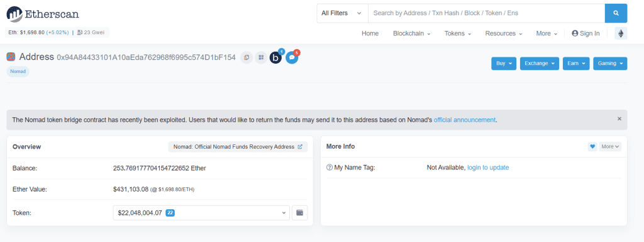Click the question mark beside My Name Tag
Screen dimensions: 644x242
click(x=329, y=168)
